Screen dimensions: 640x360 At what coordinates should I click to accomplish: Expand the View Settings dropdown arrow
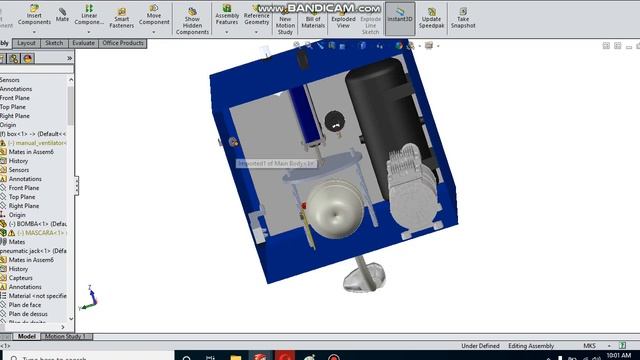point(438,46)
